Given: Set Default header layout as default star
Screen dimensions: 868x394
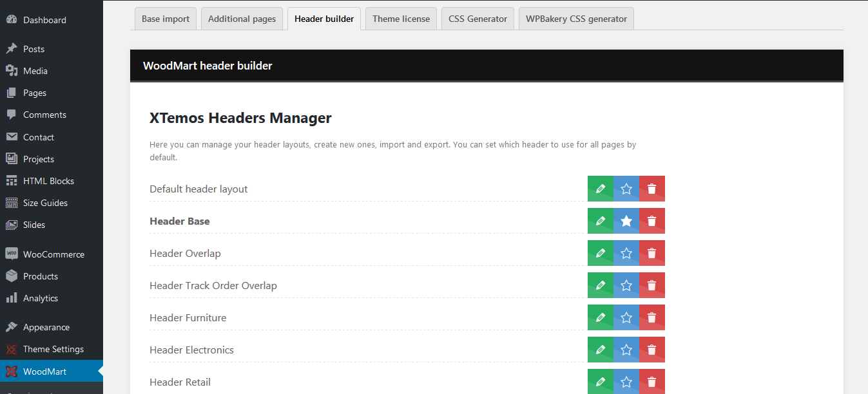Looking at the screenshot, I should pos(626,189).
